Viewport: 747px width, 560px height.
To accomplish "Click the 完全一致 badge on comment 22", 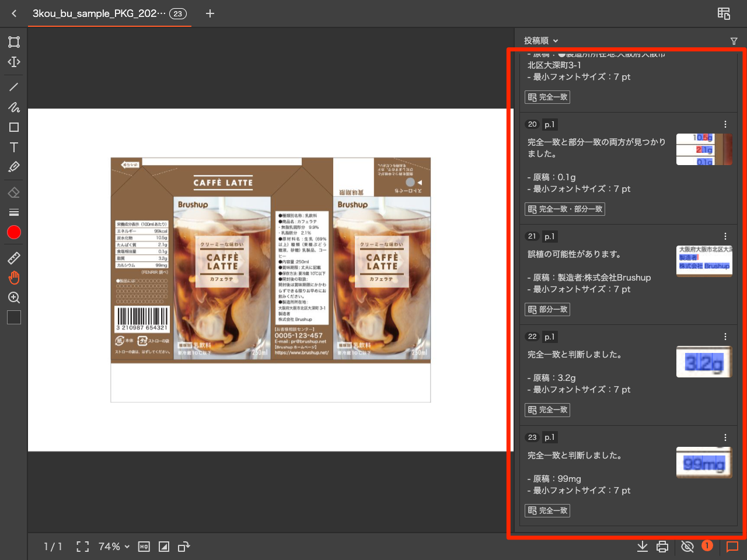I will click(x=547, y=409).
